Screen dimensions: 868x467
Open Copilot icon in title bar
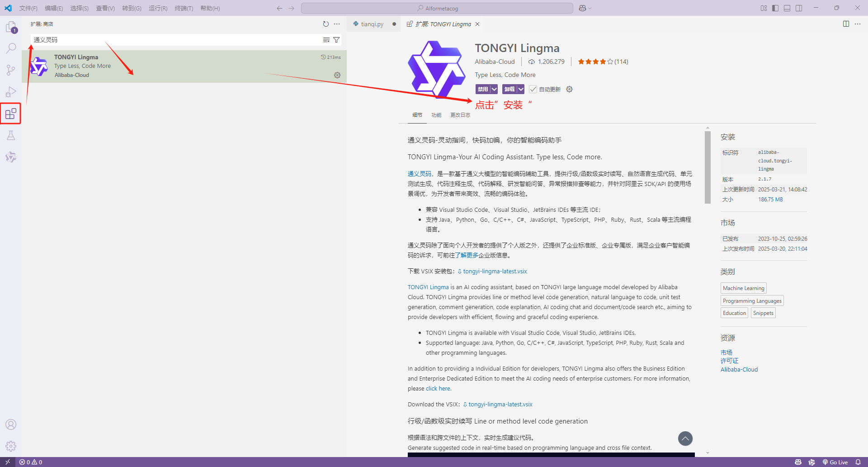pos(582,8)
